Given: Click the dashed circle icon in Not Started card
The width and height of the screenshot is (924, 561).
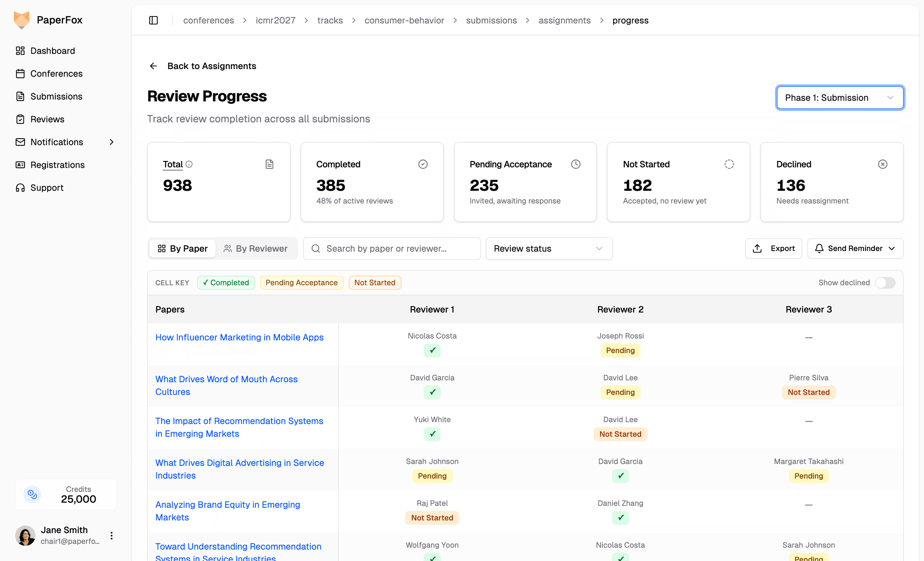Looking at the screenshot, I should point(729,164).
